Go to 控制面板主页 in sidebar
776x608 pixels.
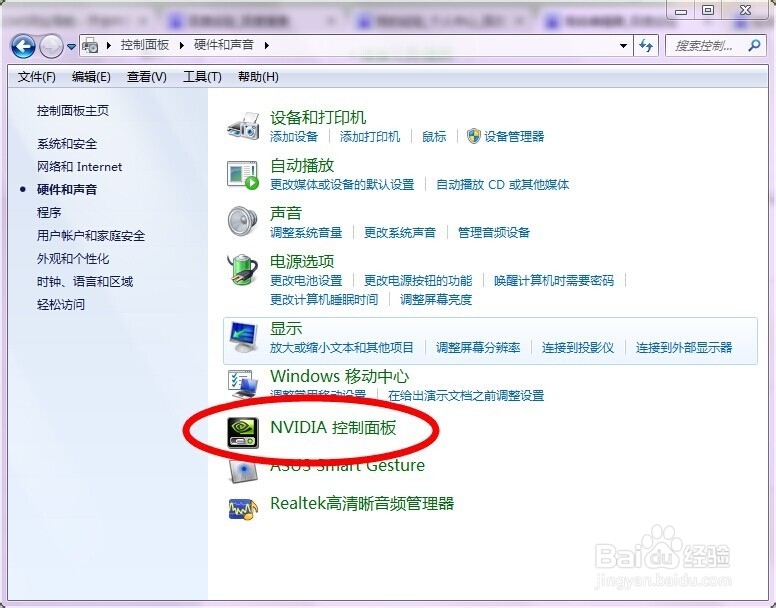(x=73, y=111)
